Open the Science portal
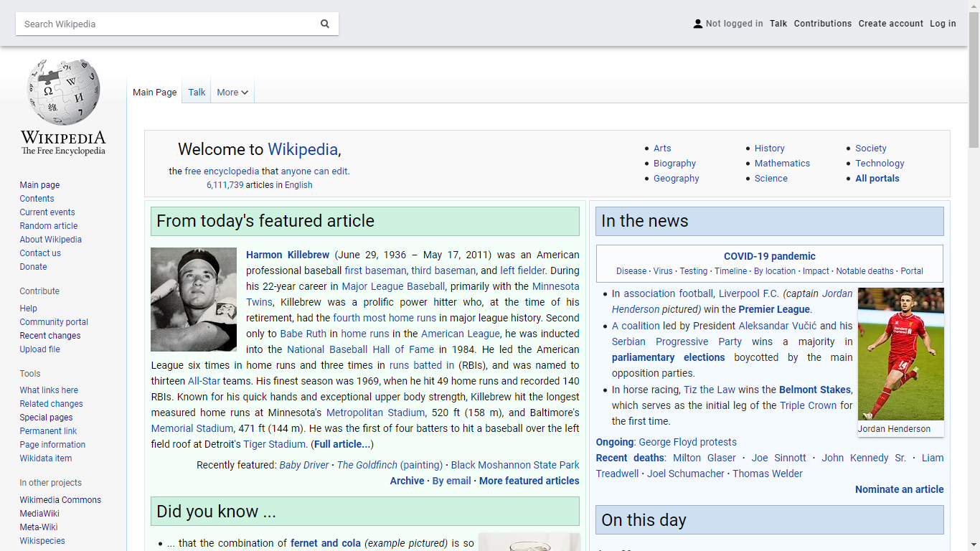 click(x=771, y=179)
